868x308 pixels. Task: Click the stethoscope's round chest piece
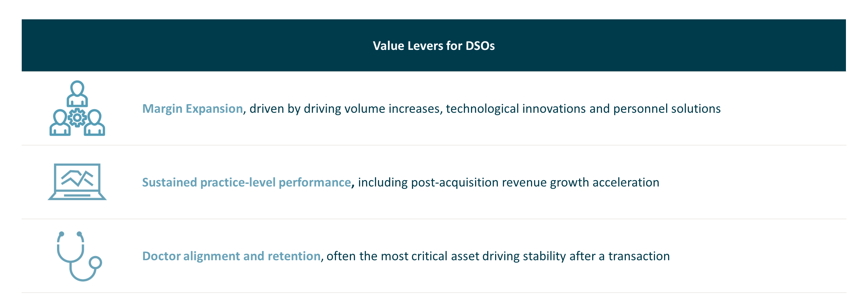(x=95, y=263)
